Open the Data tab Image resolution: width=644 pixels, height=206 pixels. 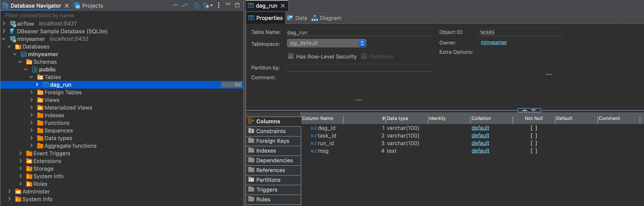297,18
